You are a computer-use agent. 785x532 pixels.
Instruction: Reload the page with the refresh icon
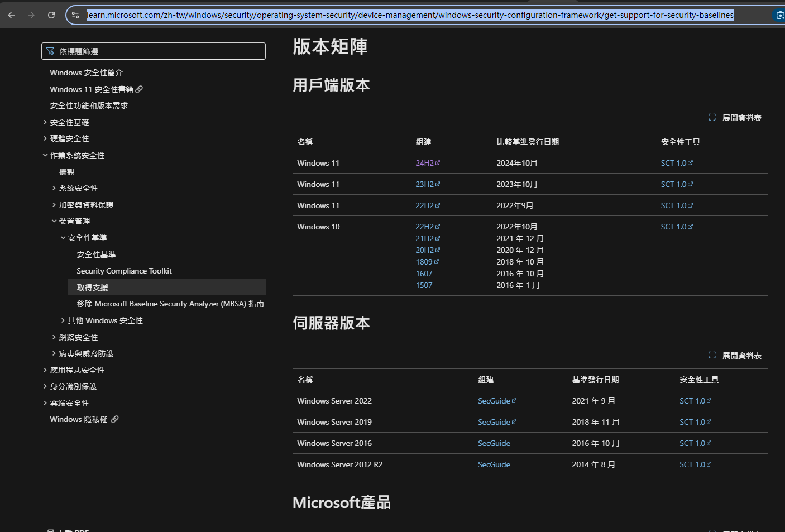click(x=51, y=15)
